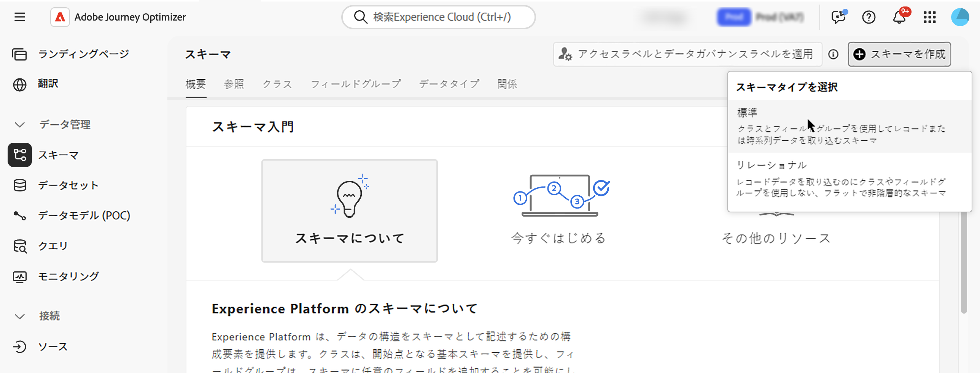
Task: Open the その他のリソース card
Action: (776, 238)
